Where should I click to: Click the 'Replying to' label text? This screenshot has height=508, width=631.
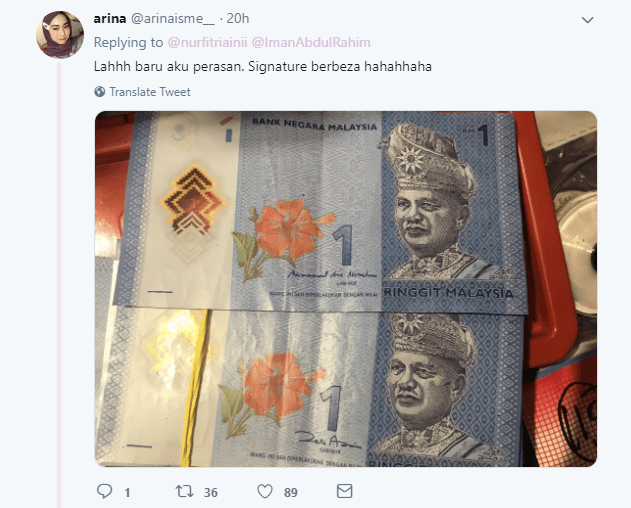click(x=128, y=43)
